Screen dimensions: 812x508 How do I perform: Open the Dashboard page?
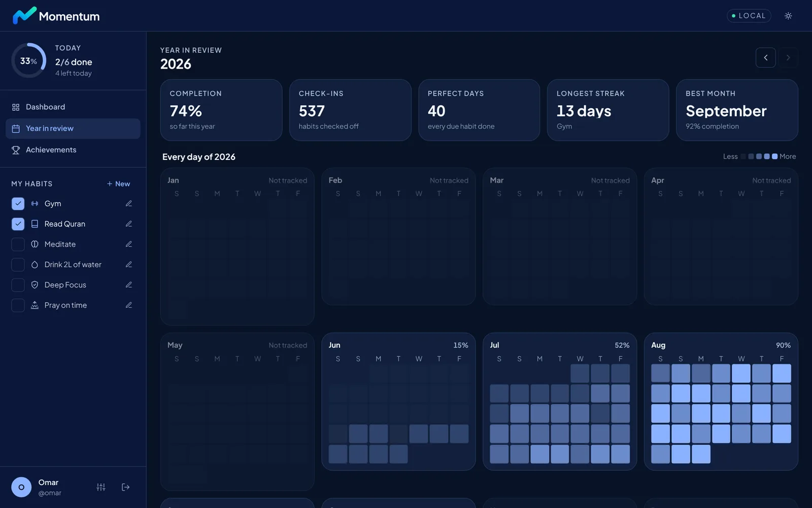pyautogui.click(x=73, y=107)
